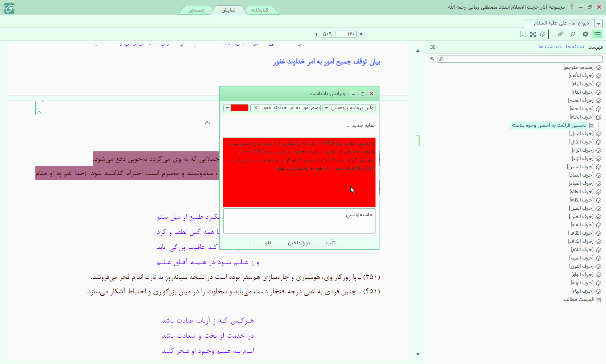Click the red color swatch in note editor

(x=240, y=108)
